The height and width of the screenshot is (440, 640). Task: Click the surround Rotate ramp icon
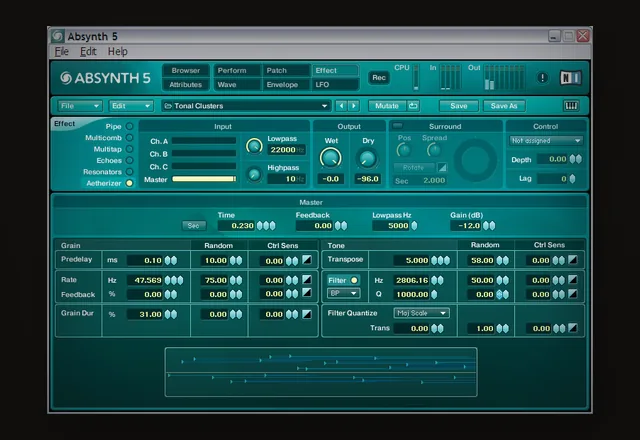[x=442, y=167]
